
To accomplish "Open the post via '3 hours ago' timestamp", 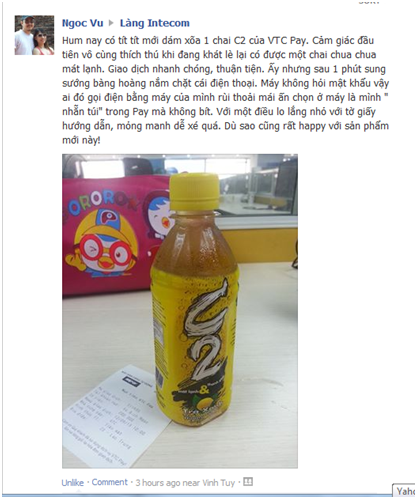I will [x=158, y=482].
